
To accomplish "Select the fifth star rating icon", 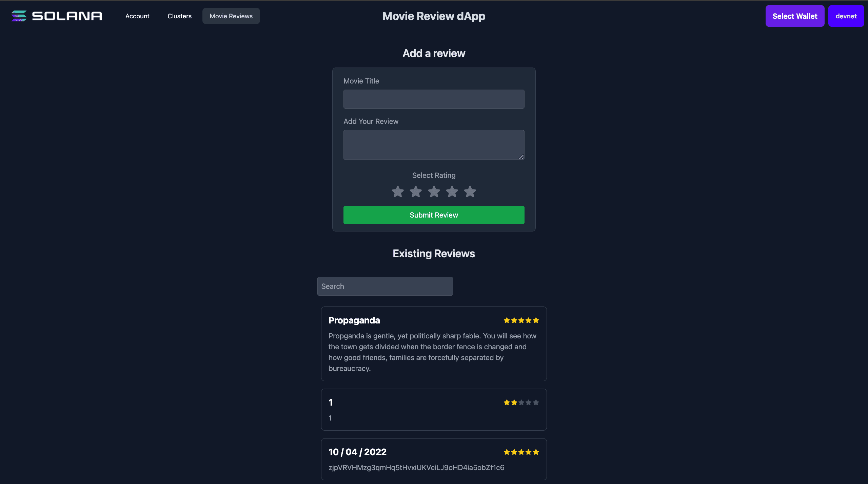I will [470, 191].
